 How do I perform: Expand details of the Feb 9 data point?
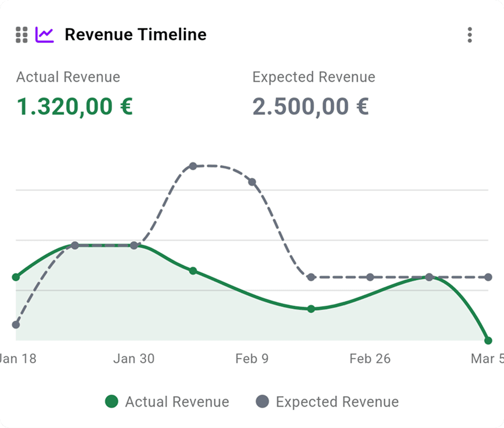[252, 182]
